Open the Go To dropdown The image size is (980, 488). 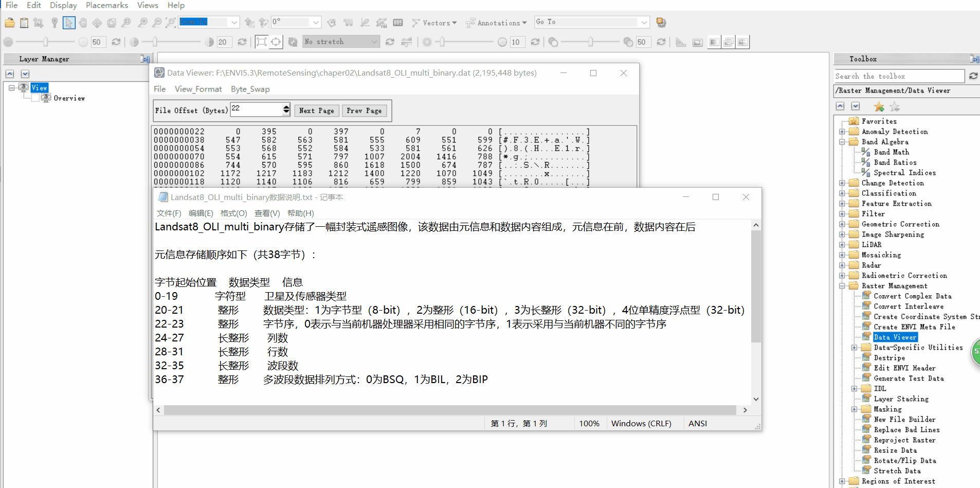click(x=644, y=22)
